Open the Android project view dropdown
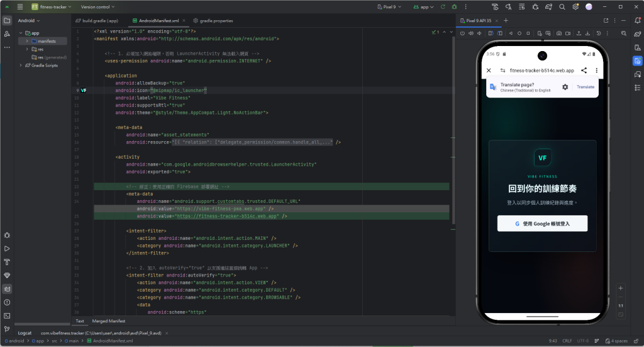The height and width of the screenshot is (347, 644). (x=29, y=21)
